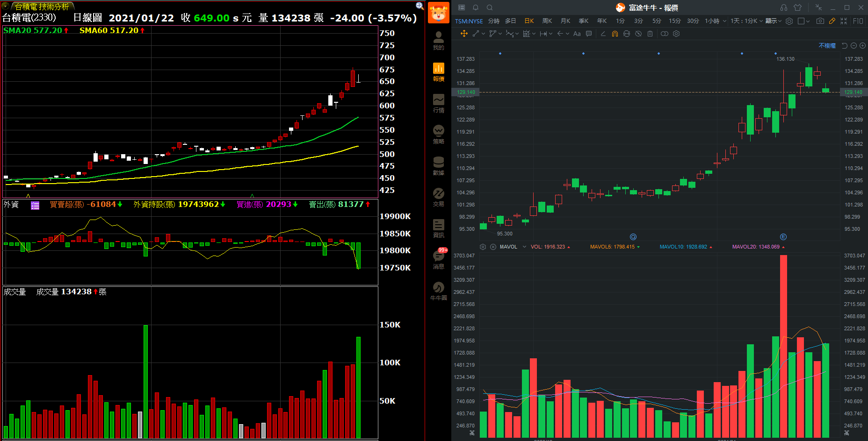Expand the MAVOL indicator dropdown
Image resolution: width=868 pixels, height=441 pixels.
coord(524,247)
